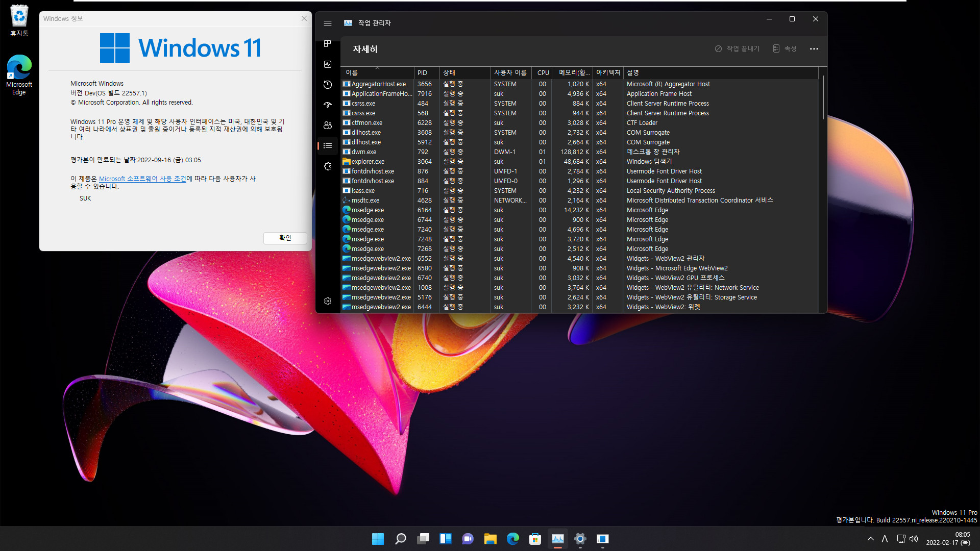Click the 속성 (Properties) button
The width and height of the screenshot is (980, 551).
click(785, 48)
